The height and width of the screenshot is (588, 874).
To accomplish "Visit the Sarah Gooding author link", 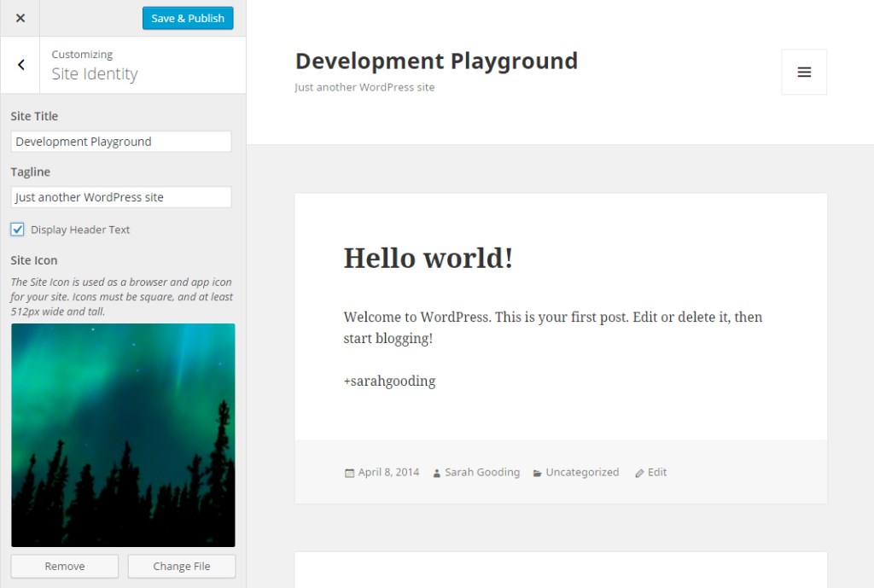I will click(482, 472).
